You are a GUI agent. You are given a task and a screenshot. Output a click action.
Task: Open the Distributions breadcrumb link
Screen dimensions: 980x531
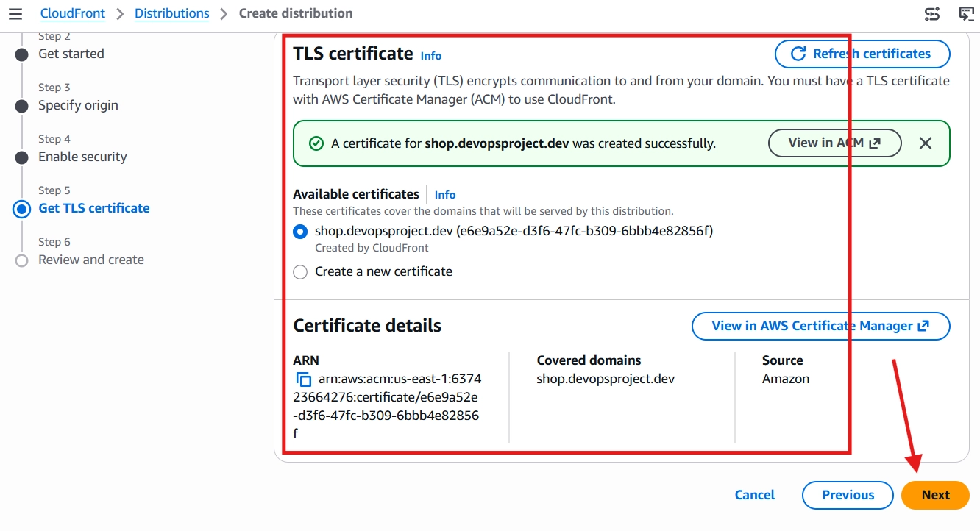172,13
